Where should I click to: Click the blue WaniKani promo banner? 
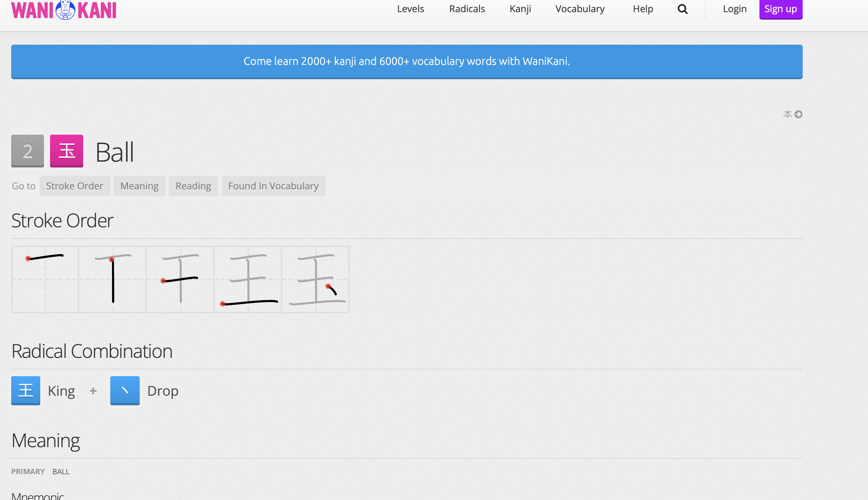point(407,62)
